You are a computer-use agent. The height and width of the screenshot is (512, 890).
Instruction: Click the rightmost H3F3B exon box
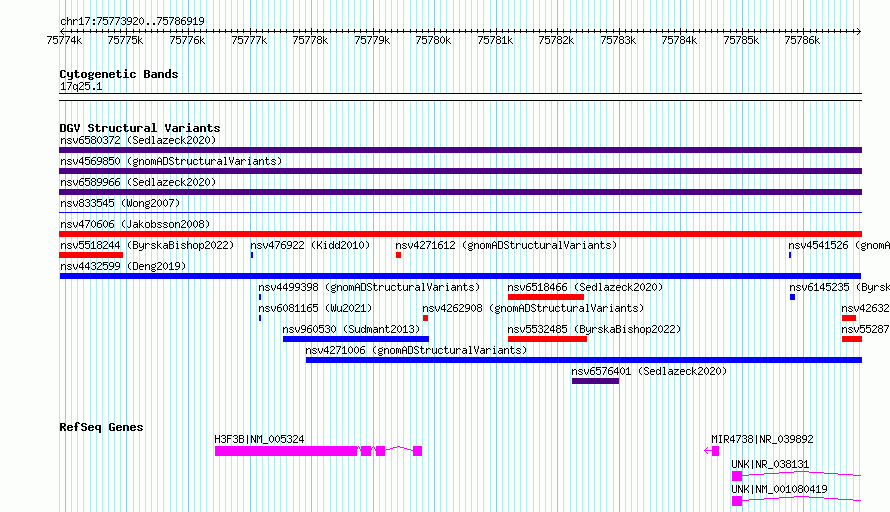418,451
